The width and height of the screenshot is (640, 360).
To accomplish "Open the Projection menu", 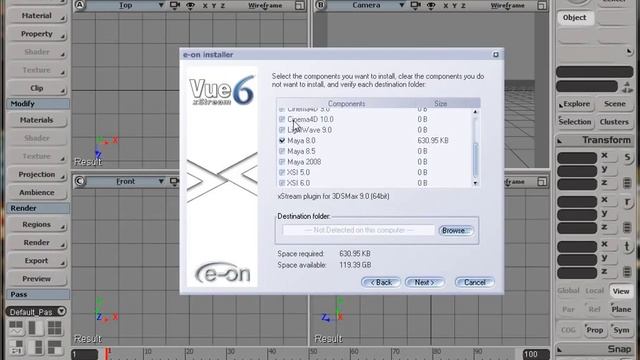I will point(37,175).
